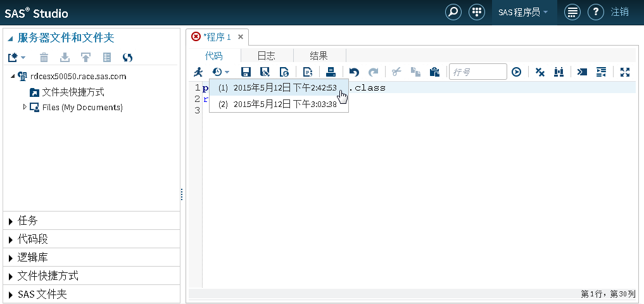Maximize the editor view with expand icon
Image resolution: width=644 pixels, height=304 pixels.
(x=625, y=72)
